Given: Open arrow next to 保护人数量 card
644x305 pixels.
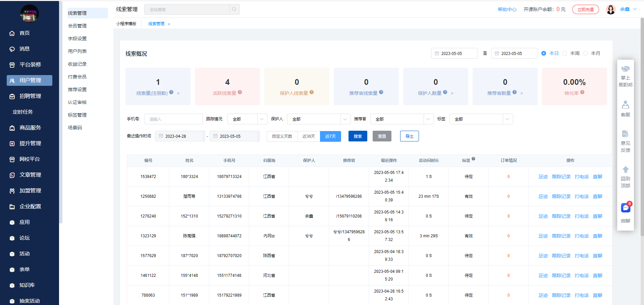Looking at the screenshot, I should point(452,93).
